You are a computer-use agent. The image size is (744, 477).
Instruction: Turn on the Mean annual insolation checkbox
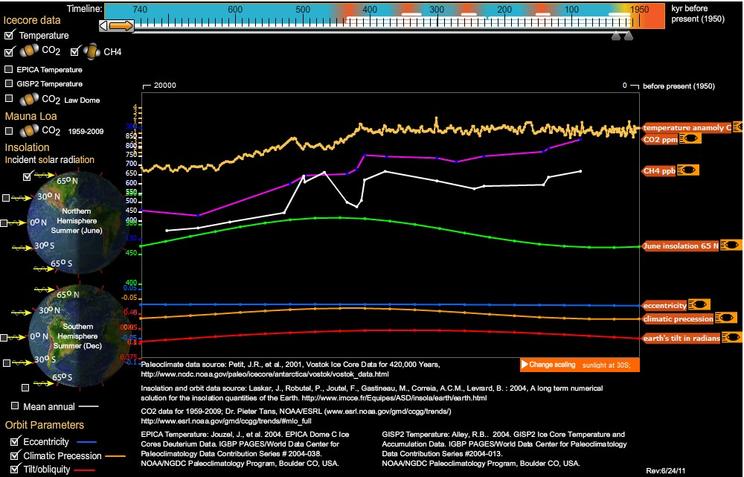pos(13,406)
